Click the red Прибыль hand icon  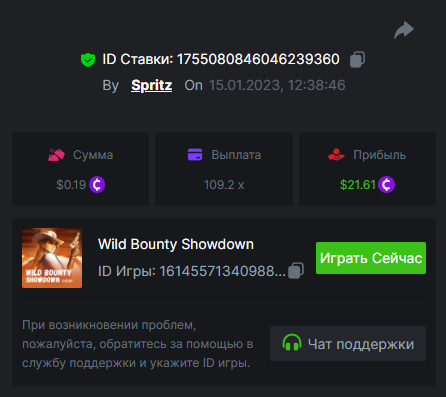336,155
